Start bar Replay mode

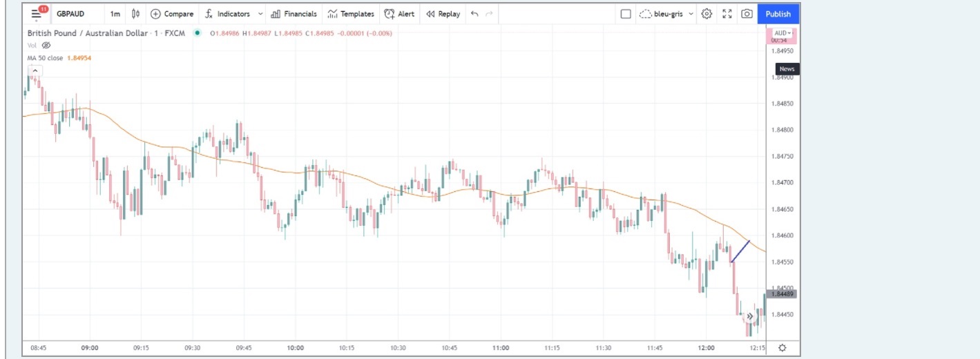443,14
